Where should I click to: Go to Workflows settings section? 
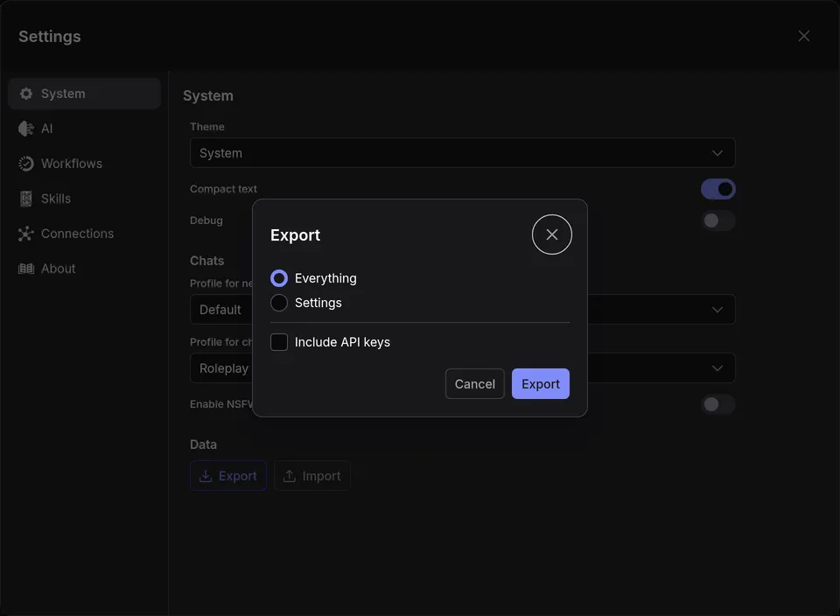[85, 164]
